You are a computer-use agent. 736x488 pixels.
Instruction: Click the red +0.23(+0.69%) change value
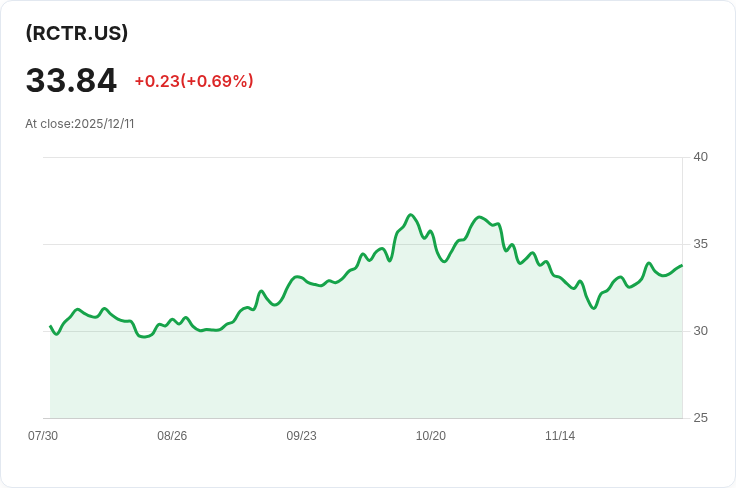pyautogui.click(x=194, y=81)
